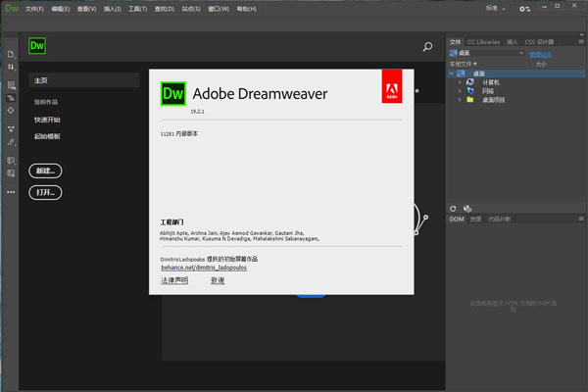Click the 工程部门 heading in About dialog
This screenshot has height=392, width=588.
pyautogui.click(x=171, y=222)
